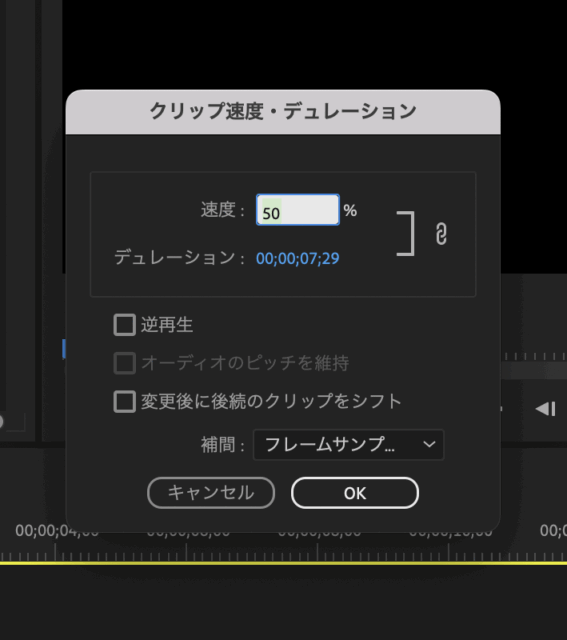The height and width of the screenshot is (640, 567).
Task: Click the blue duration value 00;00;07;29
Action: click(x=298, y=258)
